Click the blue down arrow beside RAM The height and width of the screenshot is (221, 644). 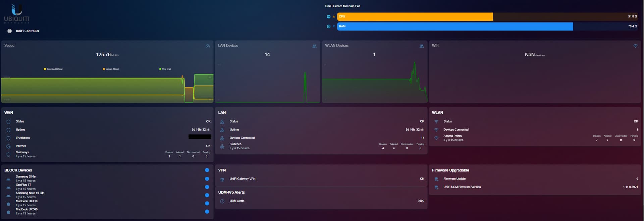[334, 26]
